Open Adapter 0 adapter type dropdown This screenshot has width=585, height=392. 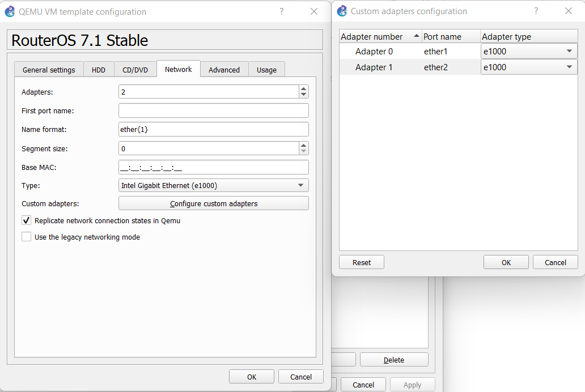529,52
